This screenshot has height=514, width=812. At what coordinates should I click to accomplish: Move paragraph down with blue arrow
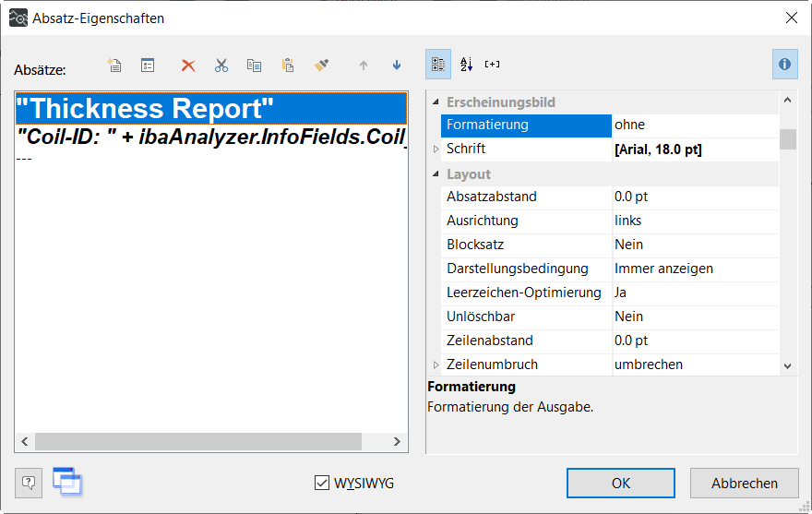pos(397,66)
